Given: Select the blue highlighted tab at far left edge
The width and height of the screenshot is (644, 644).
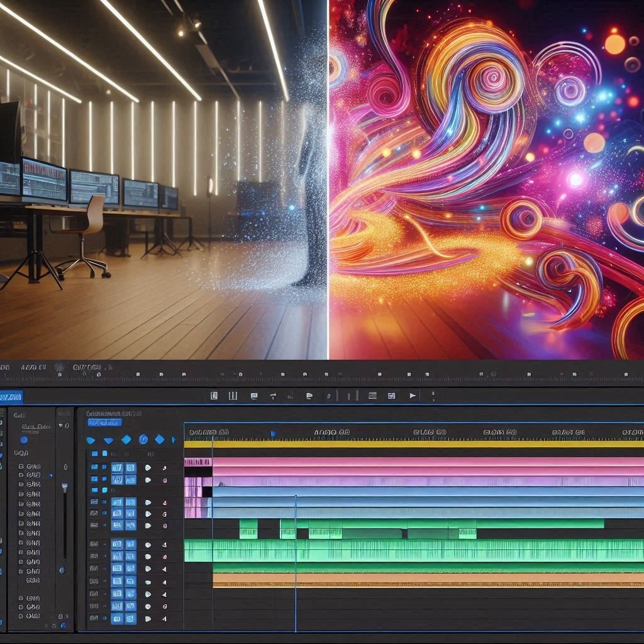Looking at the screenshot, I should tap(11, 396).
